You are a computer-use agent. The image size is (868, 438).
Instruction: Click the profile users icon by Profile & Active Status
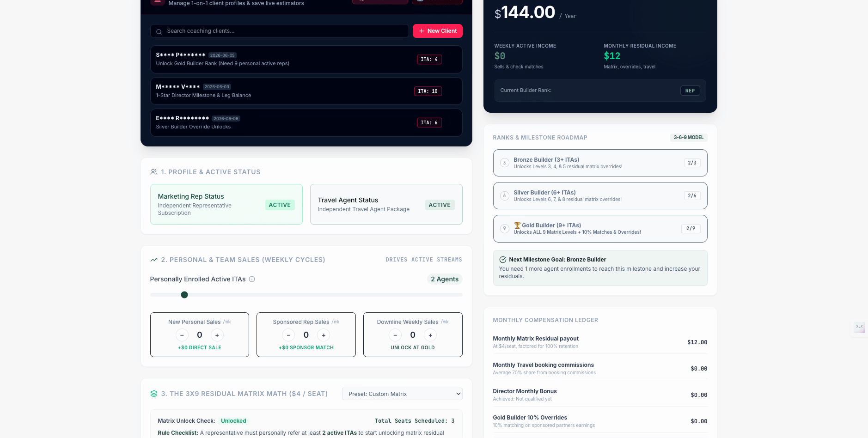154,172
